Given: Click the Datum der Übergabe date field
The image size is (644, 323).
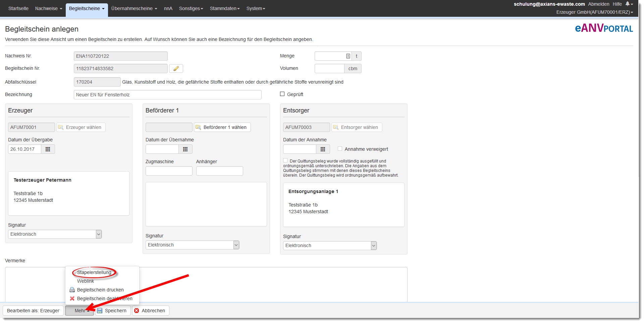Looking at the screenshot, I should point(24,149).
